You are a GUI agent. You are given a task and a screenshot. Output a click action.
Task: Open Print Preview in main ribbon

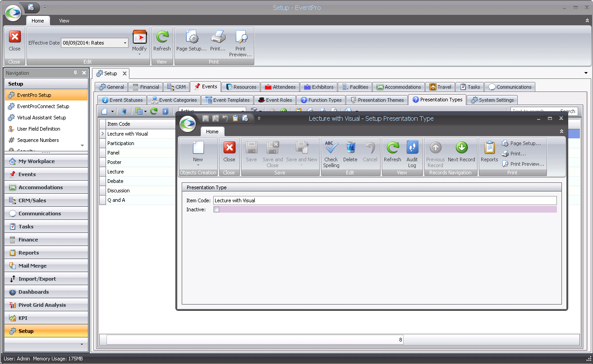click(240, 37)
